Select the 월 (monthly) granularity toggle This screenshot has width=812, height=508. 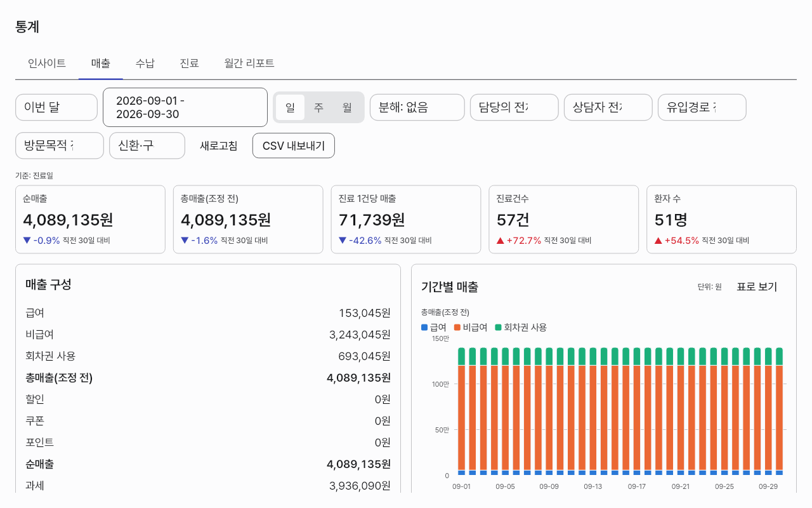click(347, 107)
